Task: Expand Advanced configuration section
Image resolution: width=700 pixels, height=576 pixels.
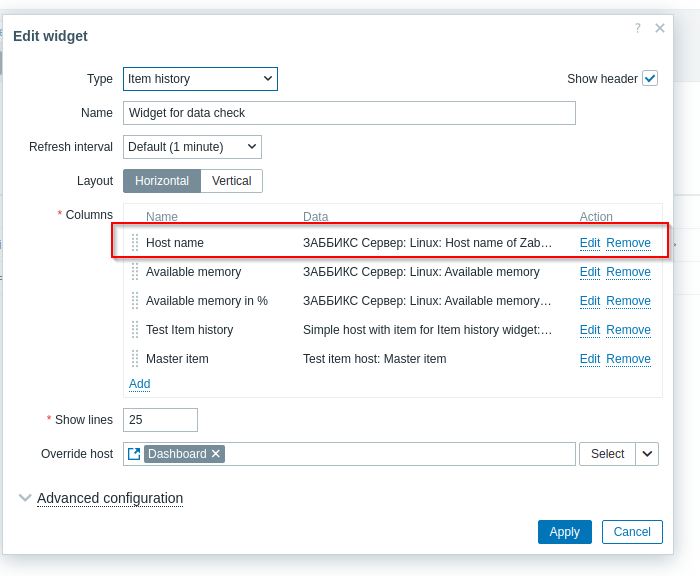Action: (110, 498)
